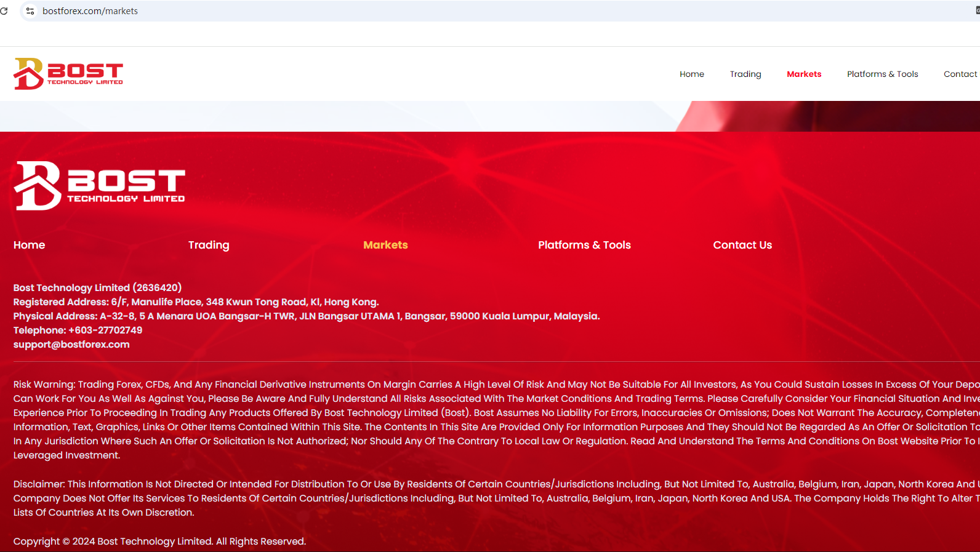The image size is (980, 552).
Task: Visit the Markets footer link
Action: click(x=385, y=245)
